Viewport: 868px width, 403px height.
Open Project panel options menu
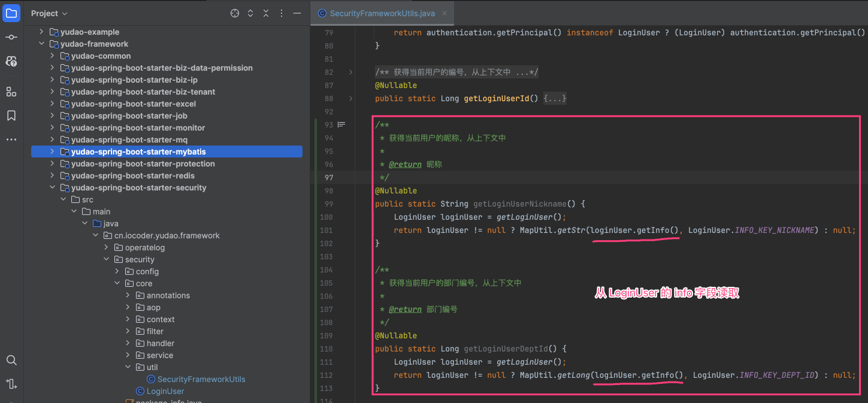coord(282,13)
